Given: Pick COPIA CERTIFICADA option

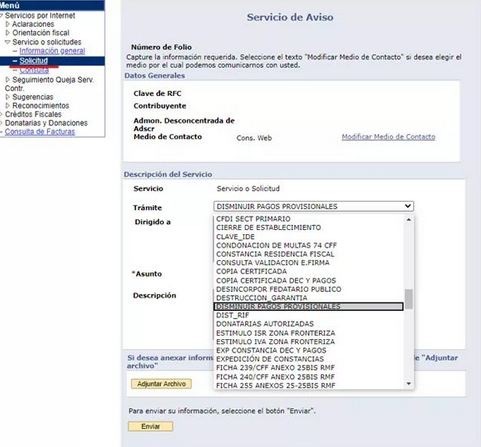Looking at the screenshot, I should pos(251,271).
